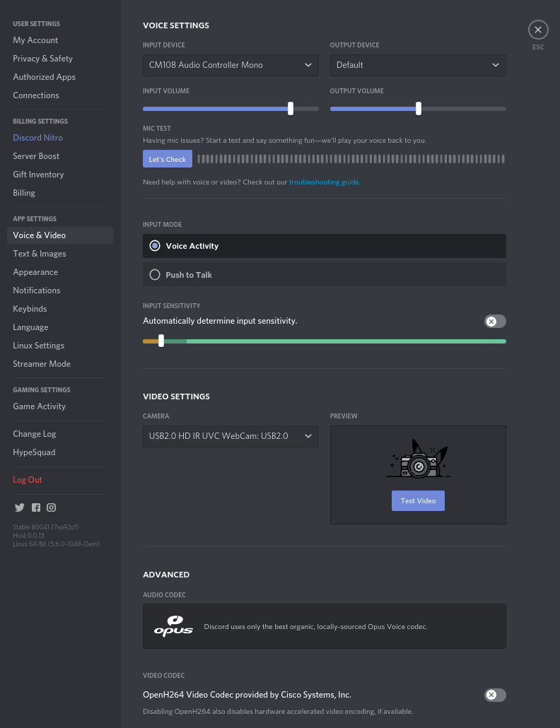Click the Instagram icon in sidebar
Viewport: 560px width, 728px height.
point(52,507)
